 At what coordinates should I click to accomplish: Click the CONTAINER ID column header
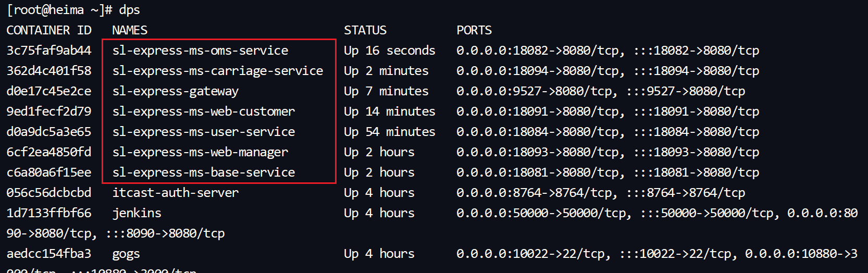49,30
